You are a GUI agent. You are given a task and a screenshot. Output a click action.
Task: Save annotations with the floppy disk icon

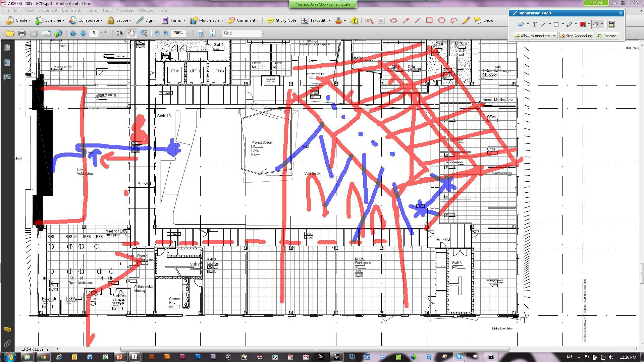point(611,24)
